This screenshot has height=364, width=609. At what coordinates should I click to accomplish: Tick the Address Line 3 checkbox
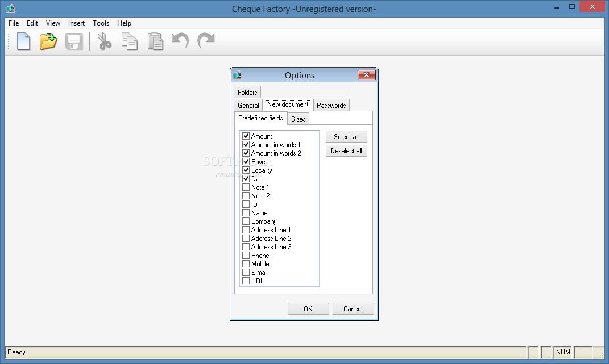coord(246,247)
